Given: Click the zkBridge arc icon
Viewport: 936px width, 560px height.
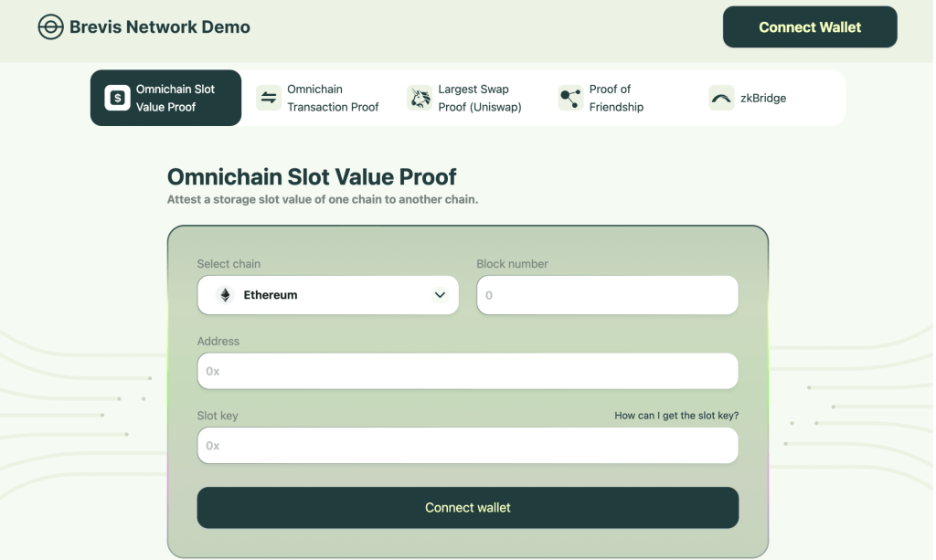Looking at the screenshot, I should [721, 98].
